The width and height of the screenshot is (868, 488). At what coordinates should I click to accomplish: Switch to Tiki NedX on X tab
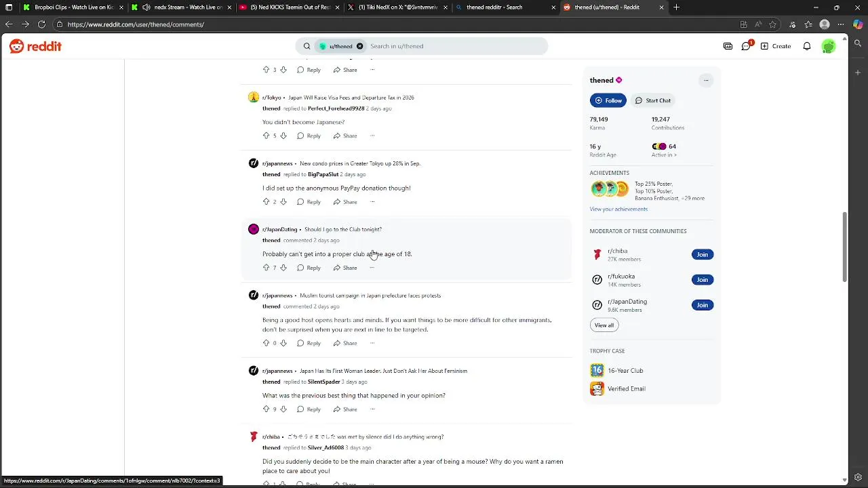click(x=397, y=7)
